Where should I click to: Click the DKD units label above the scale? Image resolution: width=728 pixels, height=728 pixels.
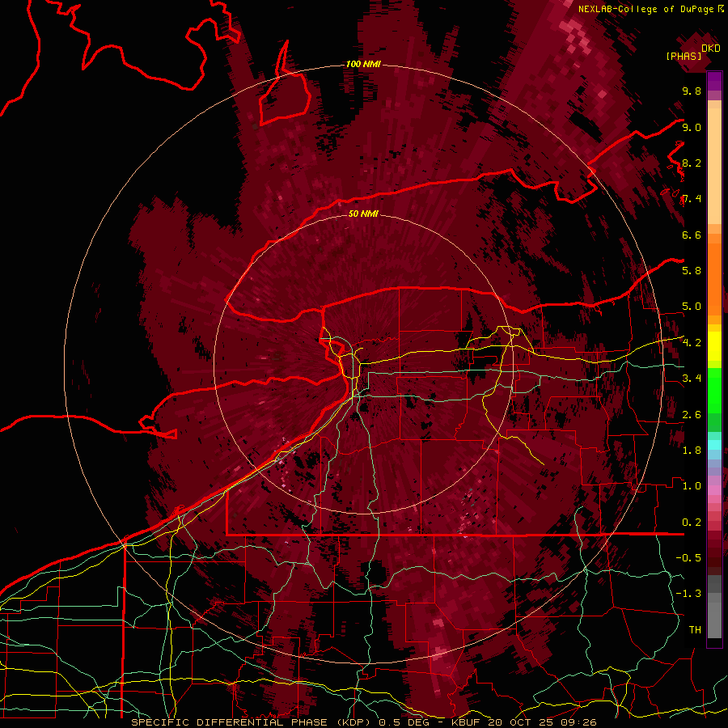(711, 49)
